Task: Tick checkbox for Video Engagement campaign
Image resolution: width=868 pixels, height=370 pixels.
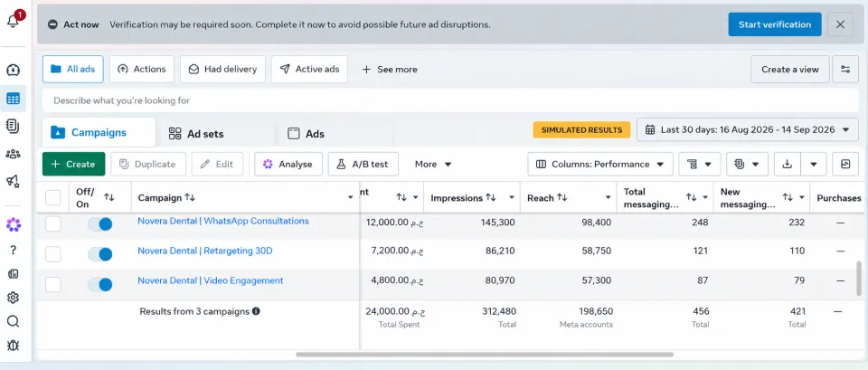Action: (x=53, y=284)
